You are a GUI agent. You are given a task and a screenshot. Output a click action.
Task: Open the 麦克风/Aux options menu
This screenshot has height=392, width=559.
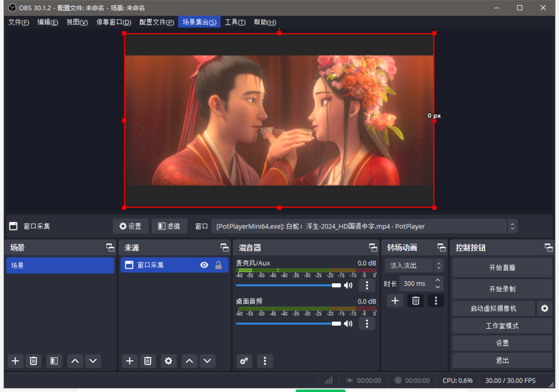click(x=366, y=285)
